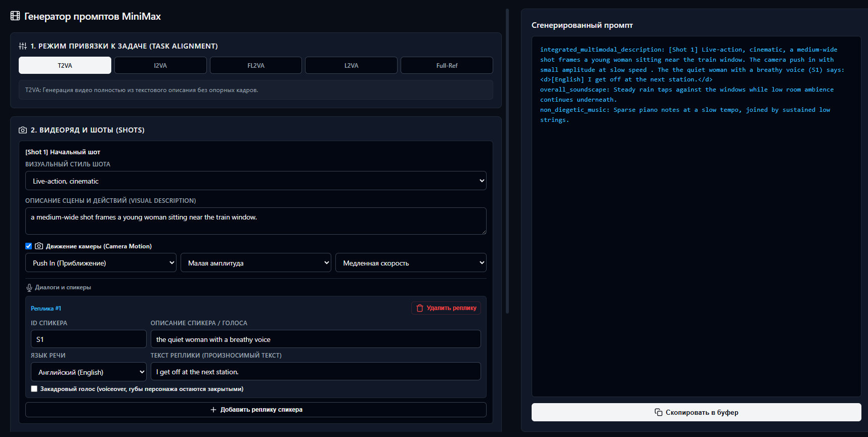Open the Push In camera motion dropdown

point(101,263)
